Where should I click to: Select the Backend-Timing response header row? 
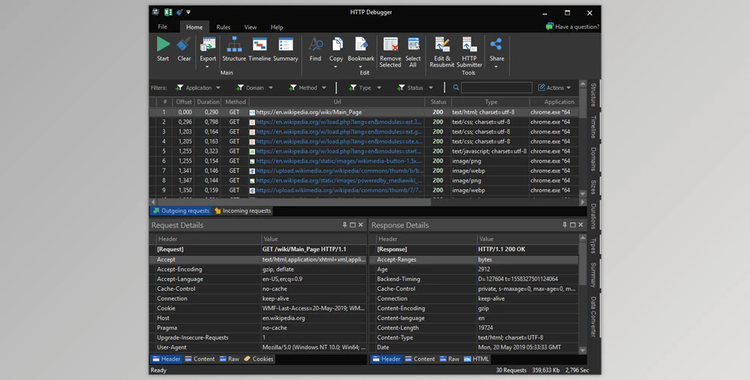coord(474,279)
